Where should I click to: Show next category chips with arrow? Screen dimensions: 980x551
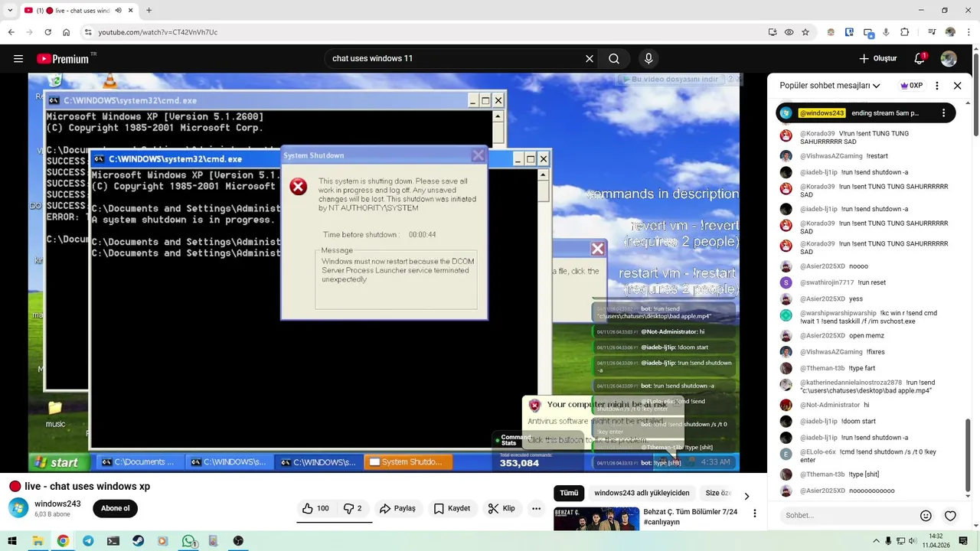(x=746, y=496)
